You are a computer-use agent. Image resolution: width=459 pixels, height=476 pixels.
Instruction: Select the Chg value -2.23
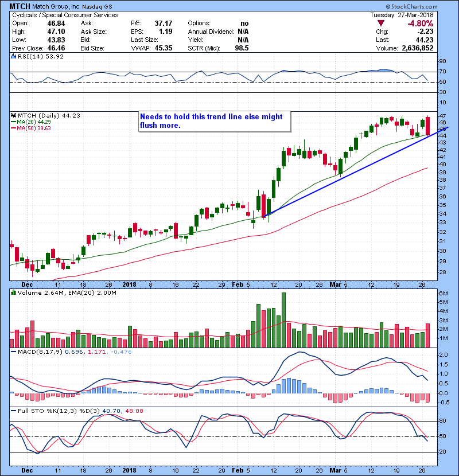pos(425,32)
